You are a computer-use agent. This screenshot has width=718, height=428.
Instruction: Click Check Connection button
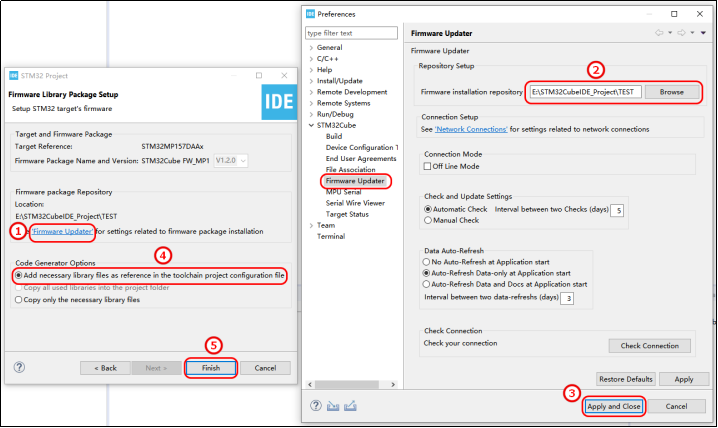click(x=649, y=346)
